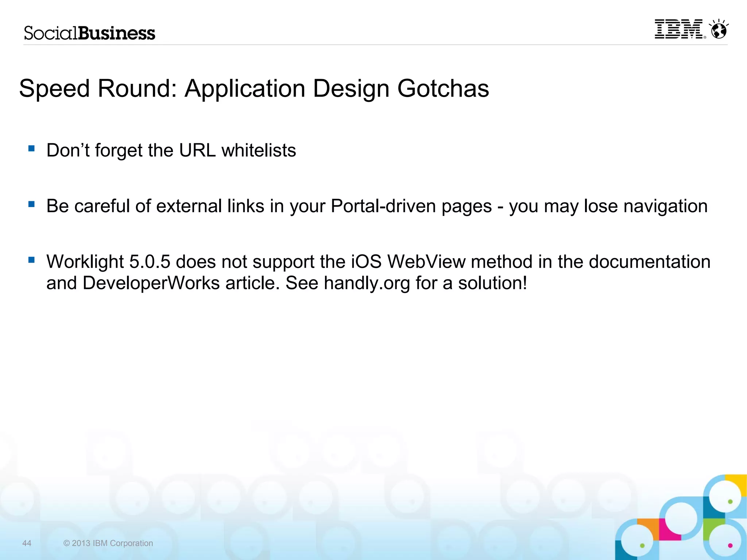Click the Smarter Planet globe icon

coord(719,29)
